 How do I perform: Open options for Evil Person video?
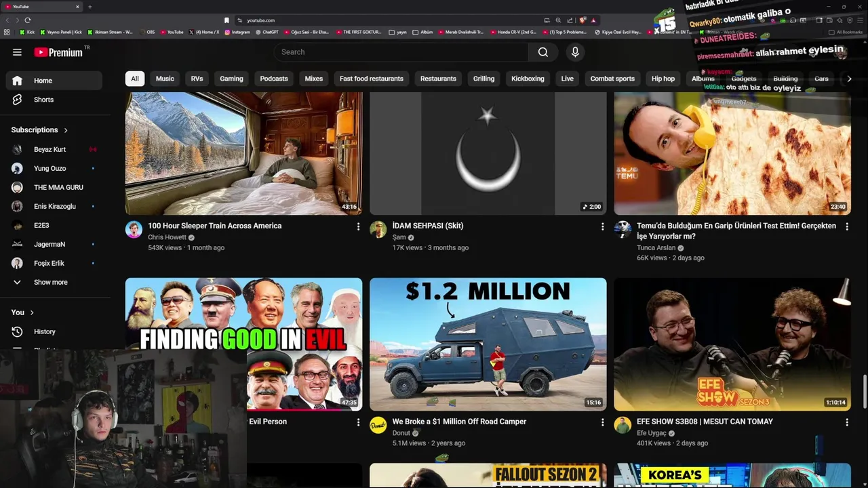tap(358, 422)
